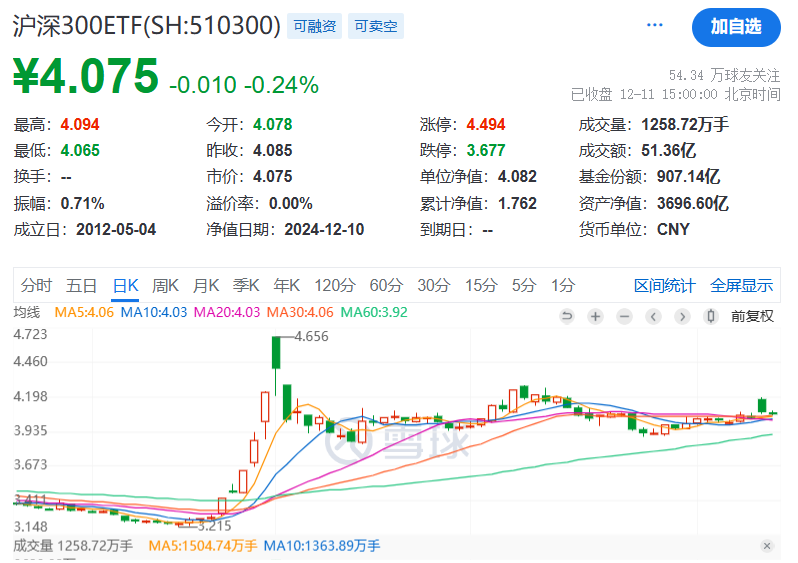
Task: Select the 日K chart tab
Action: (125, 286)
